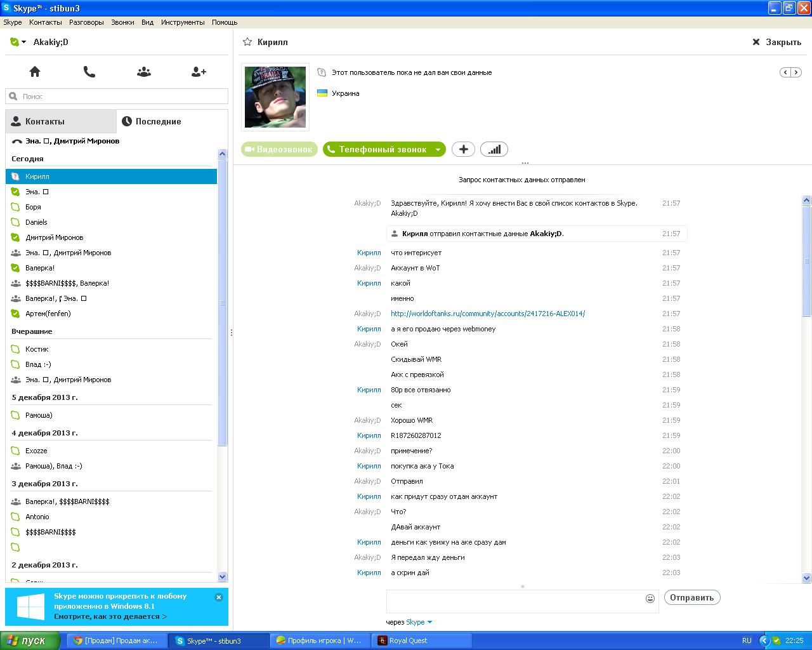Click the pane splitter handle
812x650 pixels.
[231, 333]
